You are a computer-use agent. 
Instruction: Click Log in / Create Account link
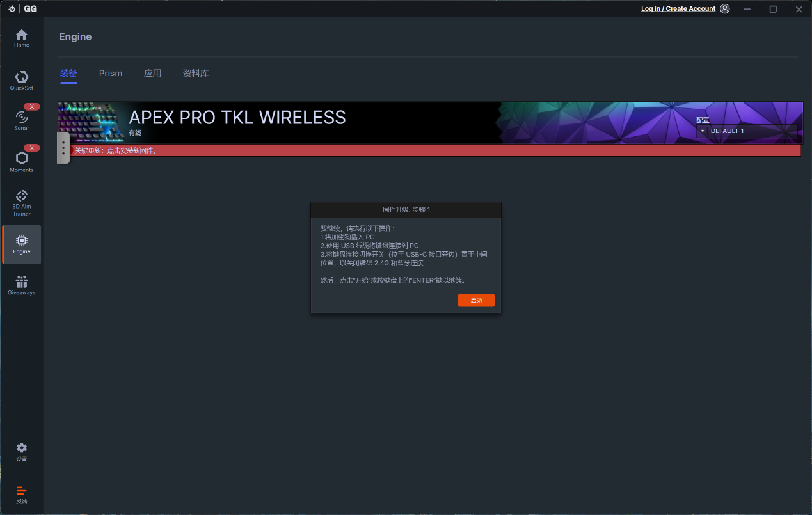point(678,9)
